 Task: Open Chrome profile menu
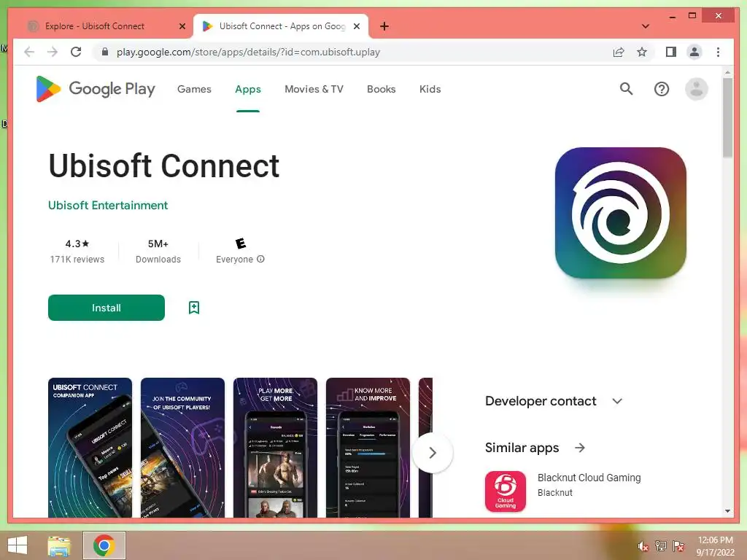point(694,52)
